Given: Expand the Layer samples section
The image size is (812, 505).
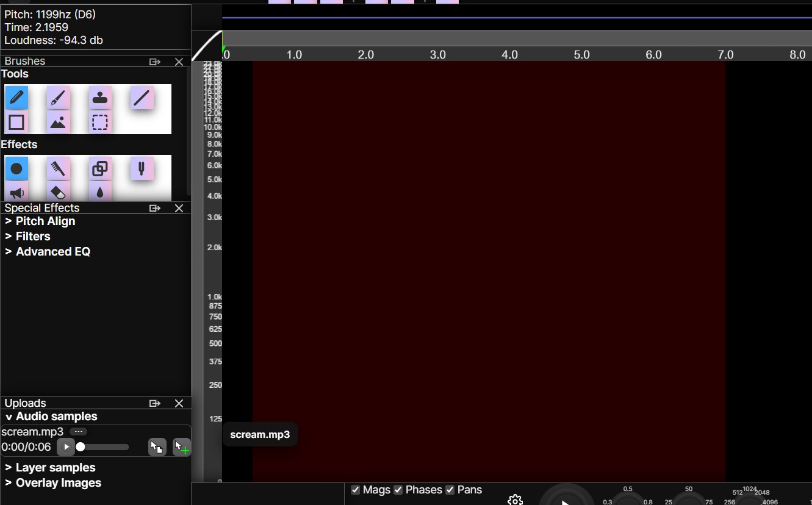Looking at the screenshot, I should (51, 468).
